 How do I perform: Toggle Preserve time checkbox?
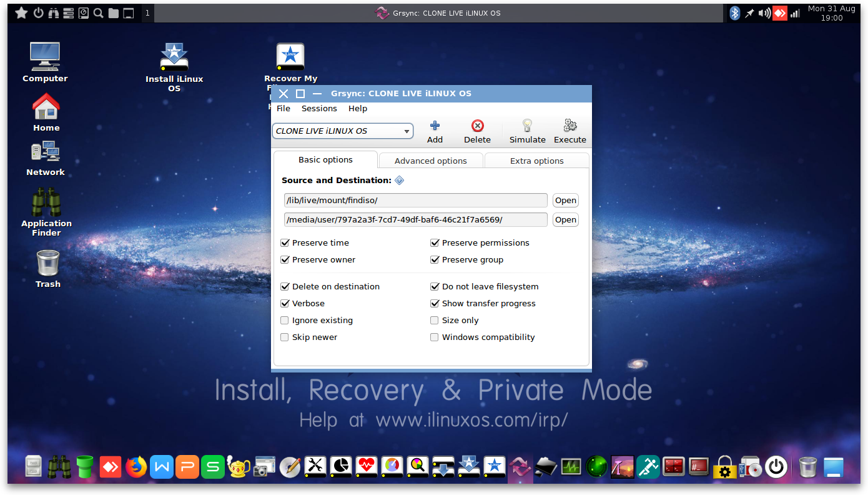click(x=285, y=242)
